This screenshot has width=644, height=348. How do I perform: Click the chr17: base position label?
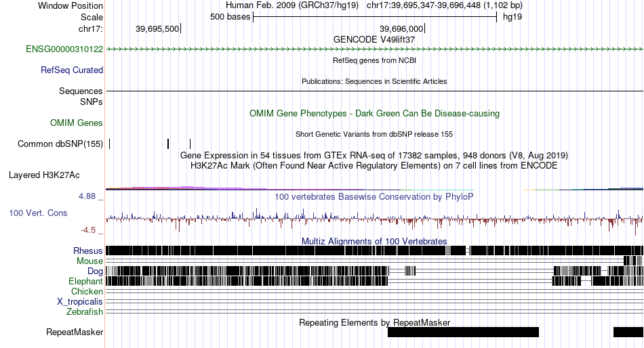[91, 28]
